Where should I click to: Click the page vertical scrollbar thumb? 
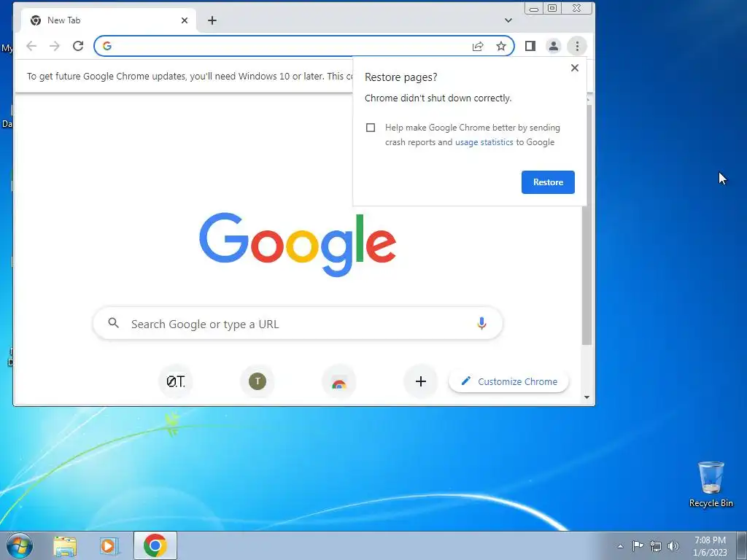[x=587, y=224]
